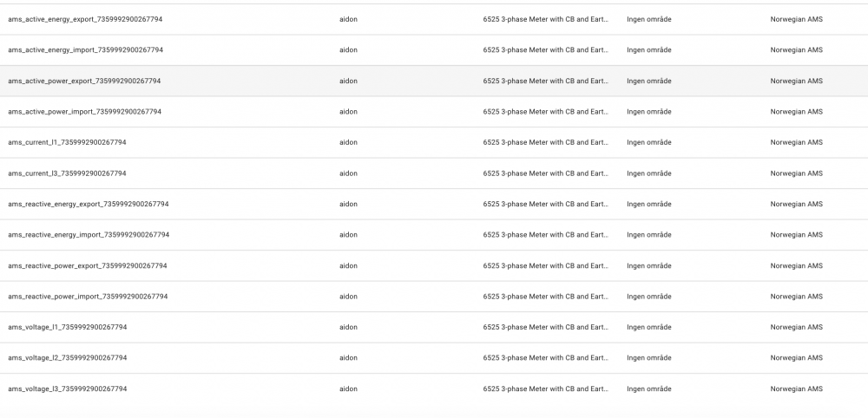The width and height of the screenshot is (868, 418).
Task: Click 'Norwegian AMS' in the ams_current_l1 row
Action: (x=796, y=142)
